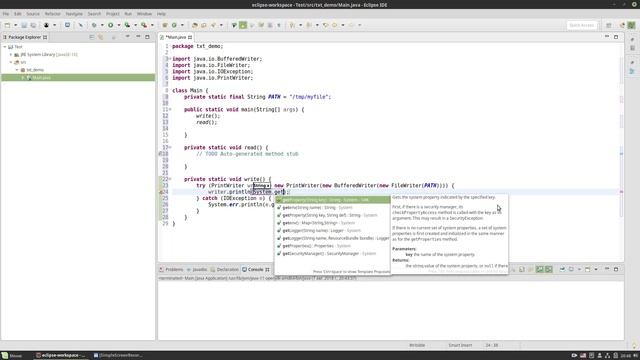Choose getenv(String name) completion proposal

pyautogui.click(x=333, y=207)
